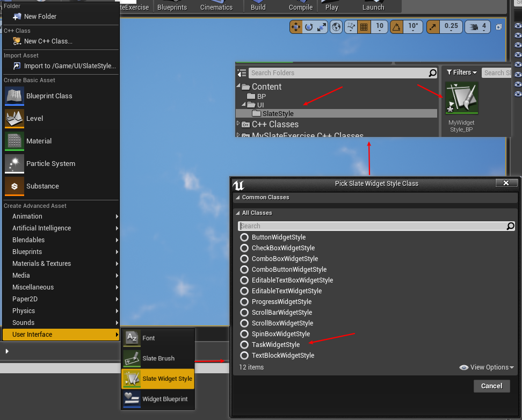Create a new Substance asset
Screen dimensions: 522x420
point(61,186)
